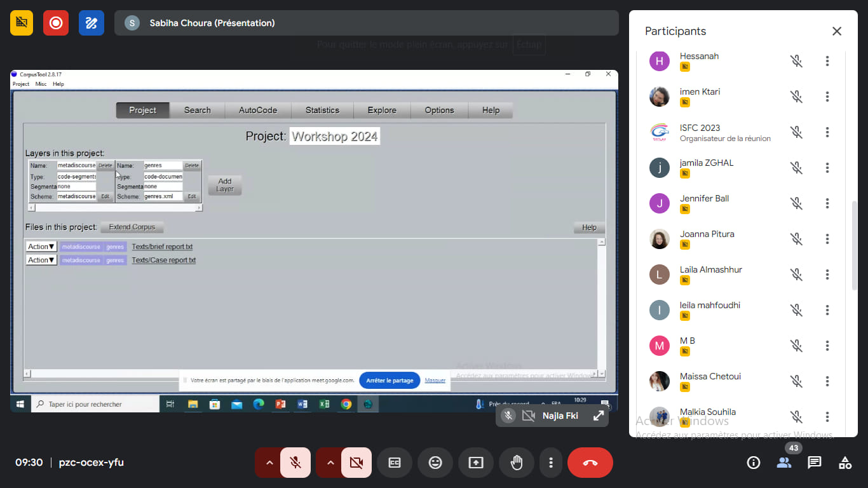Click the Help button beside Files list
This screenshot has width=868, height=488.
click(589, 227)
